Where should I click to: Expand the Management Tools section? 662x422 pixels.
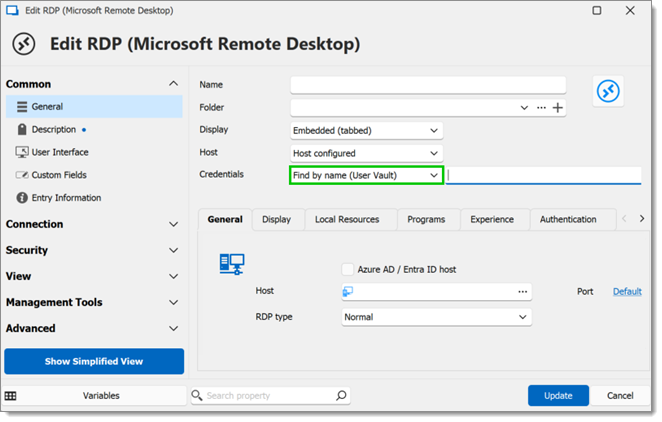pyautogui.click(x=92, y=303)
